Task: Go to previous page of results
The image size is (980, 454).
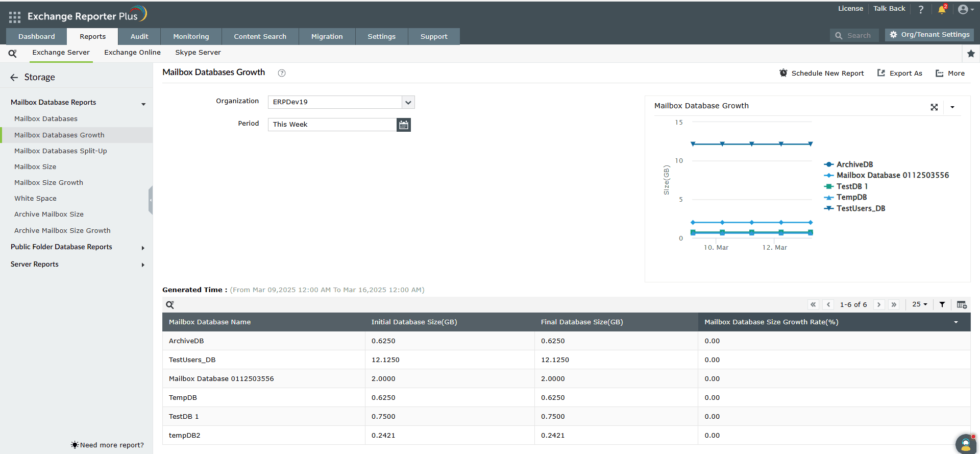Action: coord(828,305)
